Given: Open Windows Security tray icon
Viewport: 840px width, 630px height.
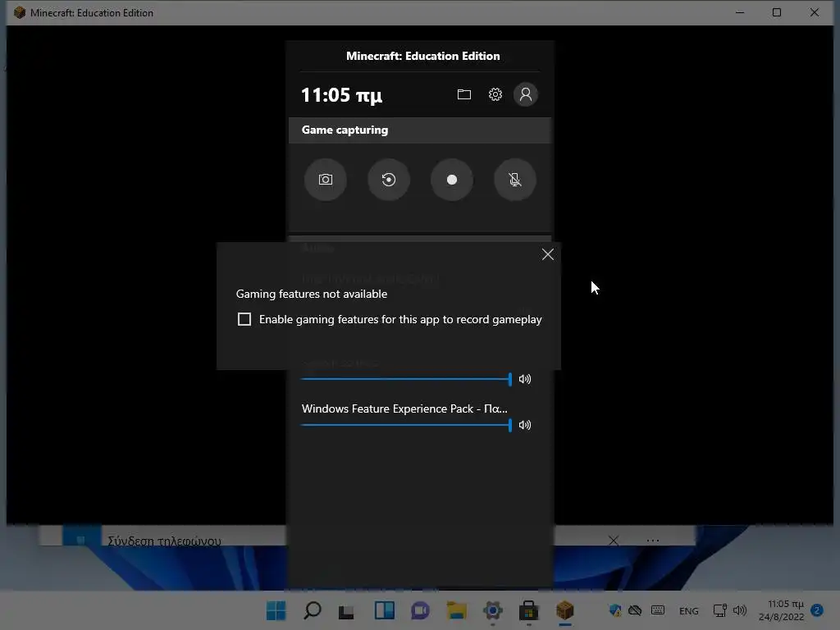Looking at the screenshot, I should point(615,610).
